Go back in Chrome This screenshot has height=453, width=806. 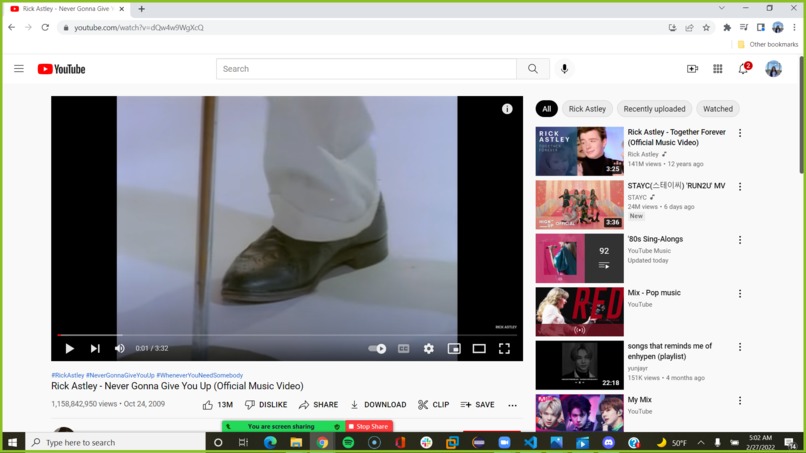point(11,27)
